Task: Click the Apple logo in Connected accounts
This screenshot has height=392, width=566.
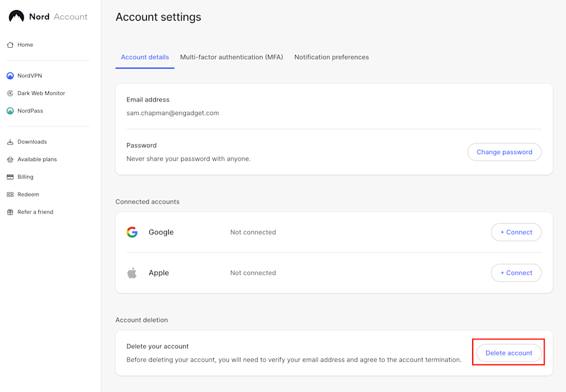Action: point(132,273)
